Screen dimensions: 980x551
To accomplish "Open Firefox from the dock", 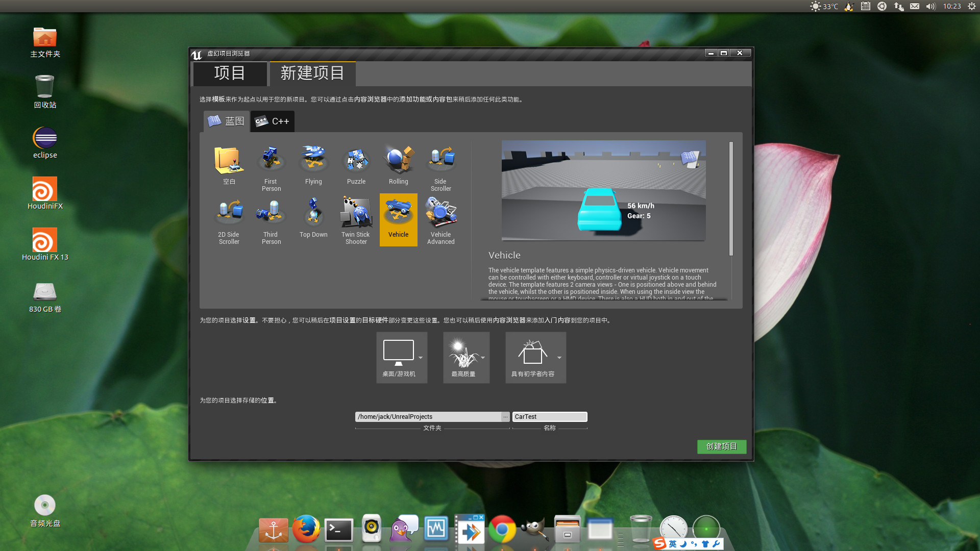I will click(x=306, y=530).
